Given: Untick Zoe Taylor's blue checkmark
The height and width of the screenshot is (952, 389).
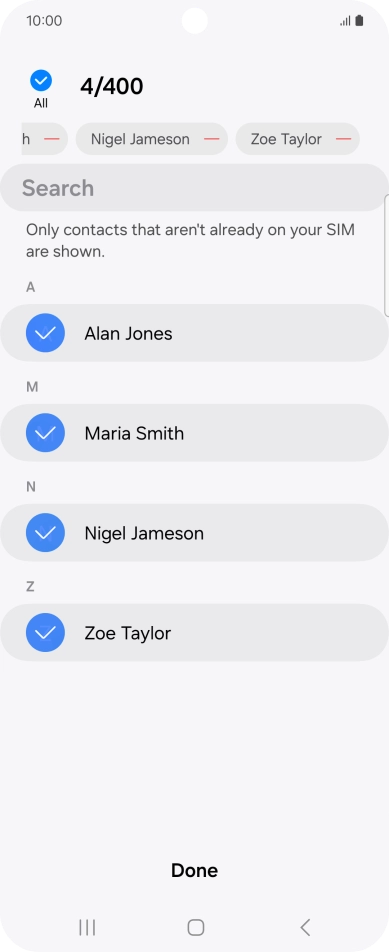Looking at the screenshot, I should tap(45, 633).
